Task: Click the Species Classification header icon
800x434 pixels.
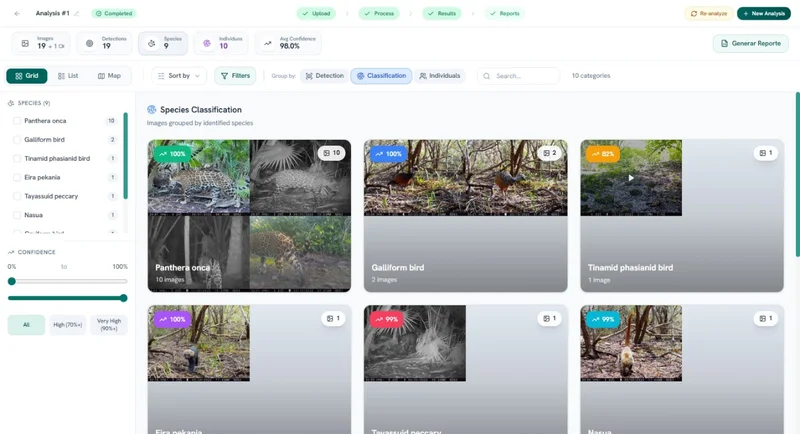Action: click(x=152, y=110)
